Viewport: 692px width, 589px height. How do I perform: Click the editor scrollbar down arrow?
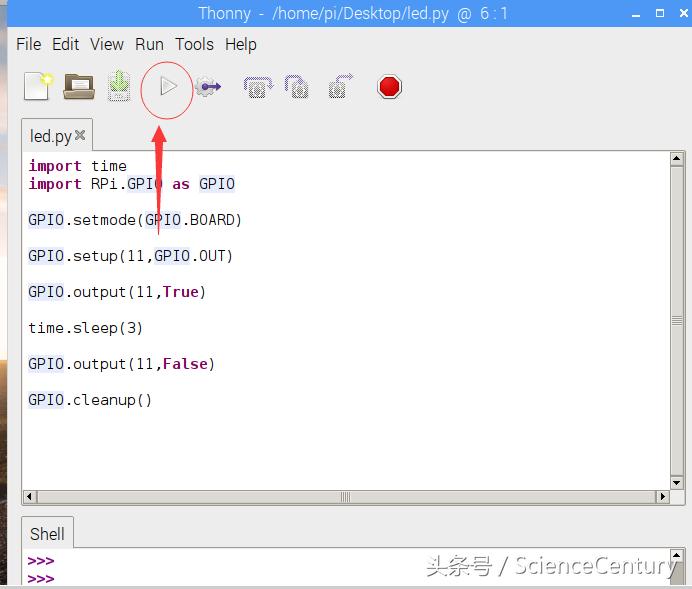click(677, 483)
